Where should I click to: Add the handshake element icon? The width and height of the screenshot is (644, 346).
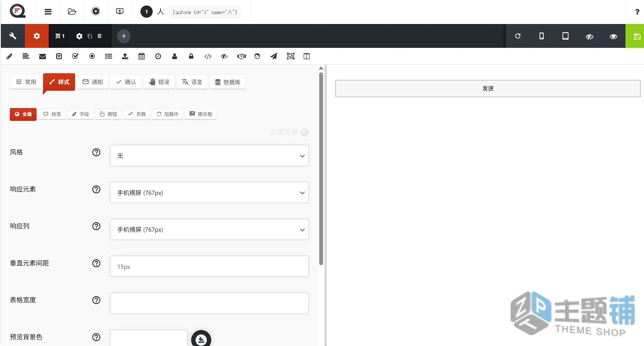(241, 56)
